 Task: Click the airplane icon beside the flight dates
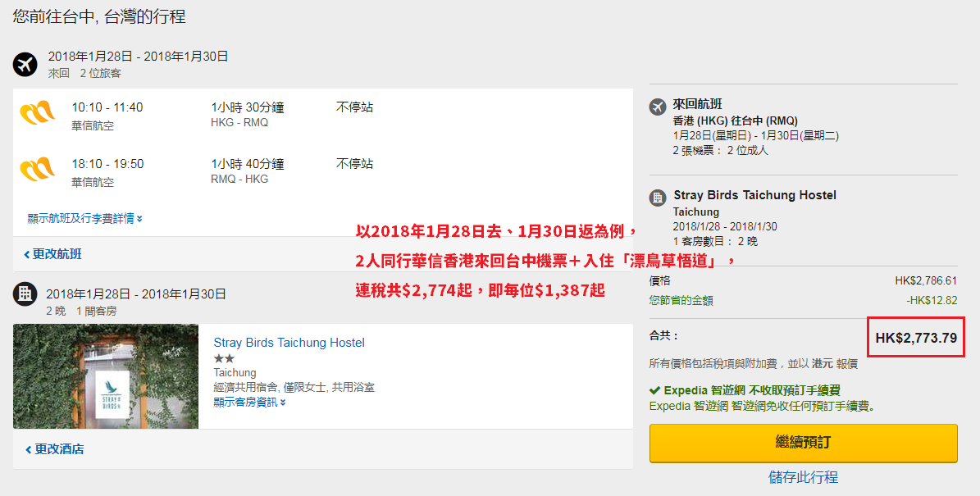25,64
